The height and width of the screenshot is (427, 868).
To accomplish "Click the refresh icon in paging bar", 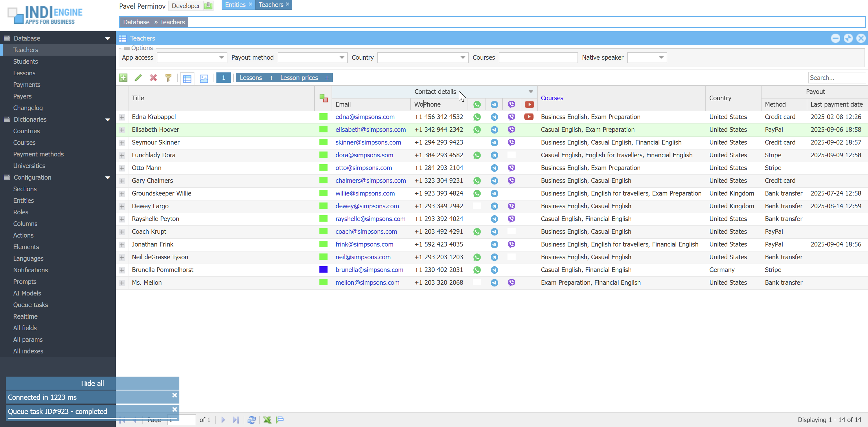I will tap(251, 419).
